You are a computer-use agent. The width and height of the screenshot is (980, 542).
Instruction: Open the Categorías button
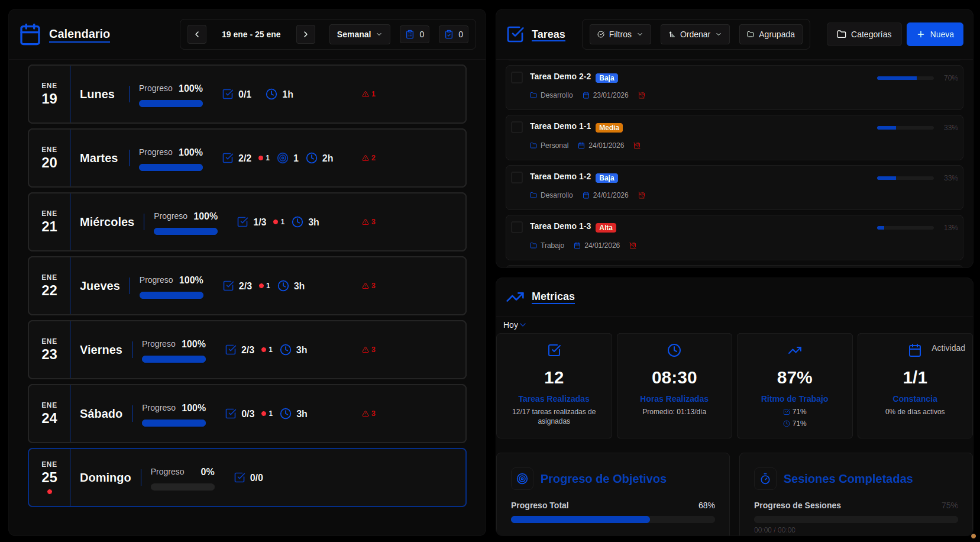pos(864,34)
